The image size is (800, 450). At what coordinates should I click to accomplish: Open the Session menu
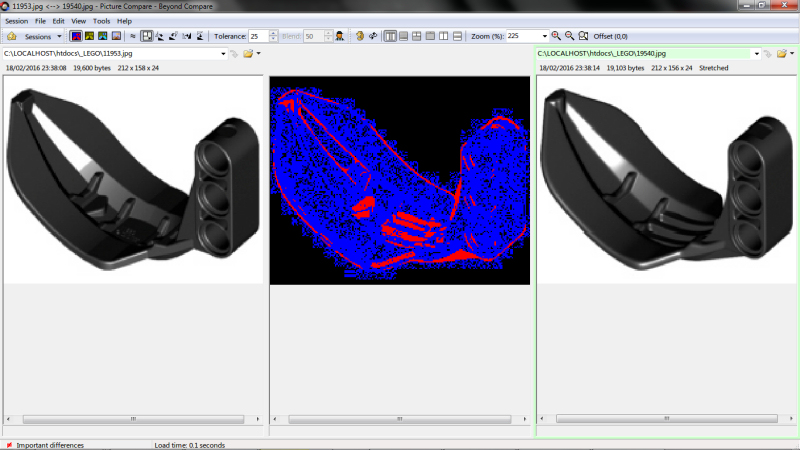tap(16, 20)
